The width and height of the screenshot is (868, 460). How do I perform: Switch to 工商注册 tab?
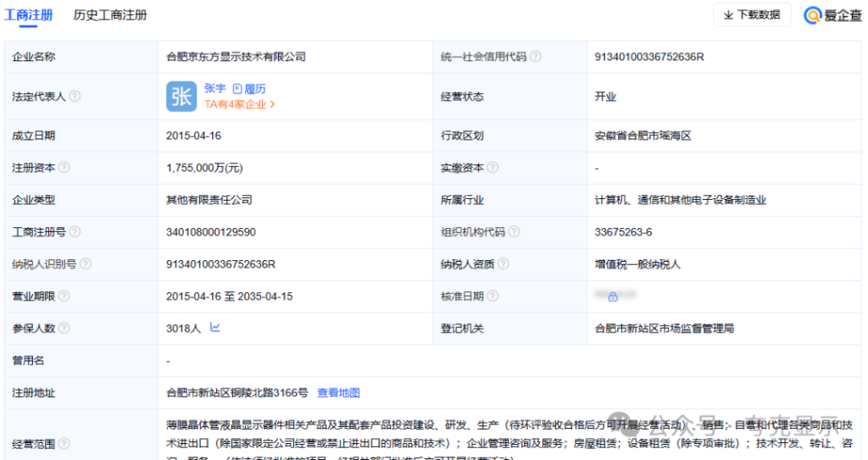(29, 15)
